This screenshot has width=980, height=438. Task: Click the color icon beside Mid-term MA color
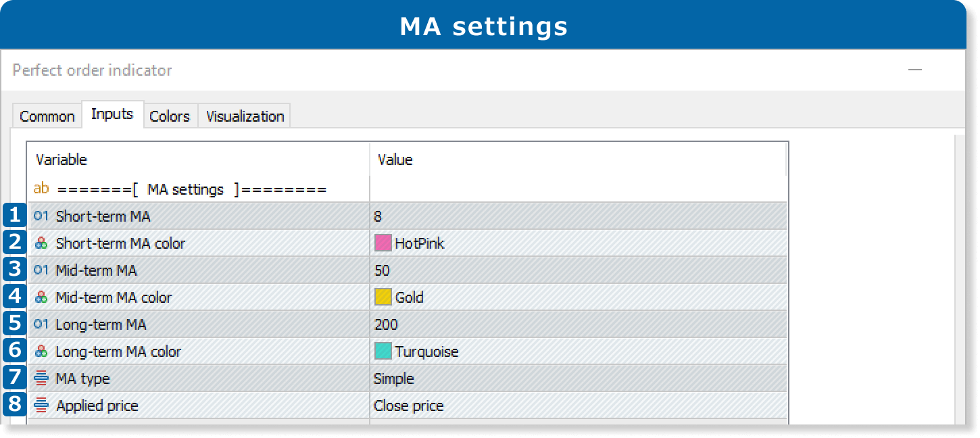point(41,297)
